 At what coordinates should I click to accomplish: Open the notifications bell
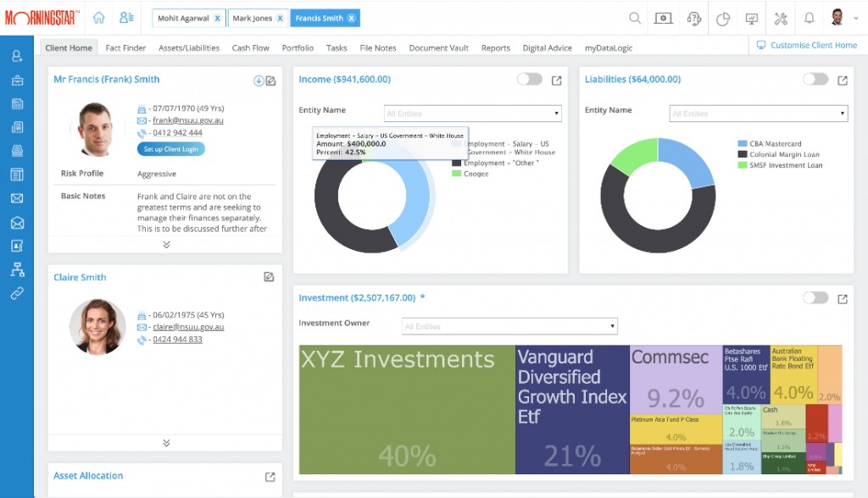pos(810,19)
